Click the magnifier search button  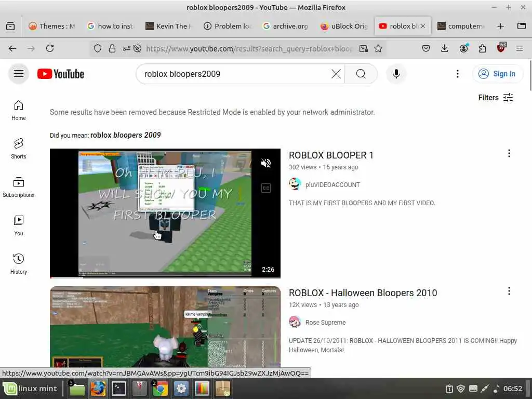(361, 74)
